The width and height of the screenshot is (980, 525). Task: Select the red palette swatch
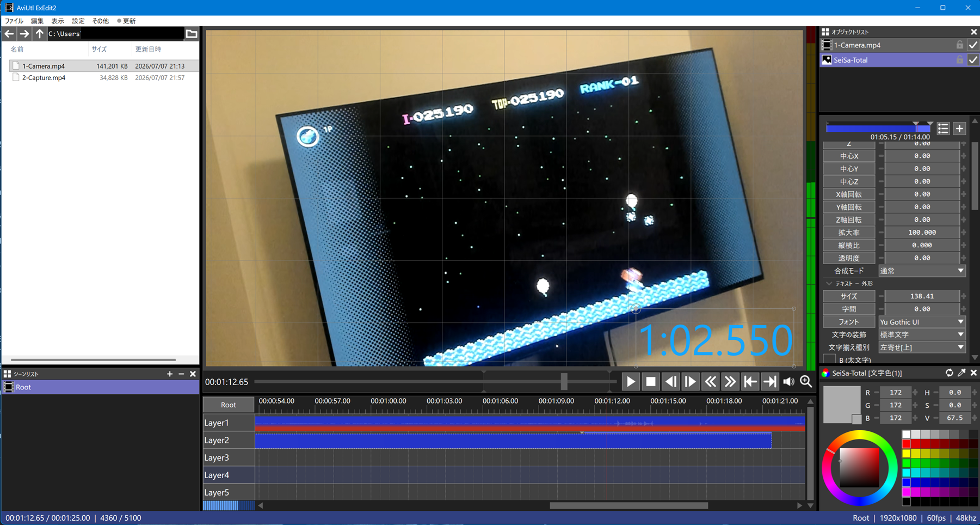[906, 444]
